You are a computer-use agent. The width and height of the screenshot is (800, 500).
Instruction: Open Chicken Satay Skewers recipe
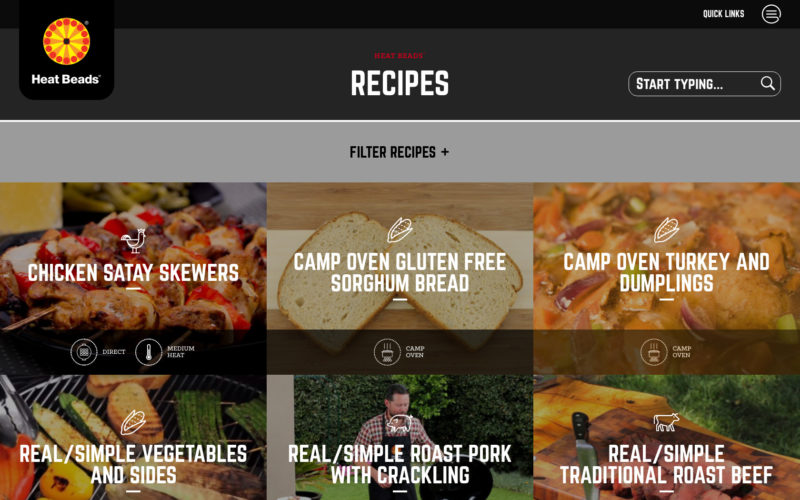coord(133,272)
